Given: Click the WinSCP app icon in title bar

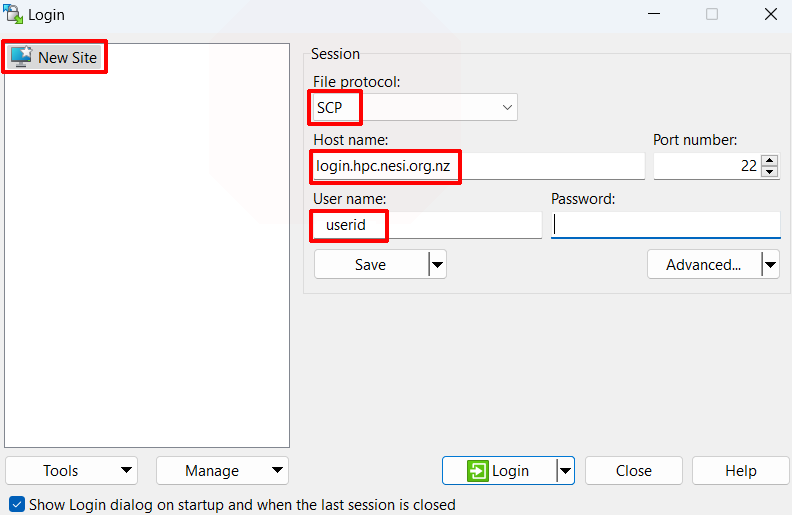Looking at the screenshot, I should pos(13,14).
